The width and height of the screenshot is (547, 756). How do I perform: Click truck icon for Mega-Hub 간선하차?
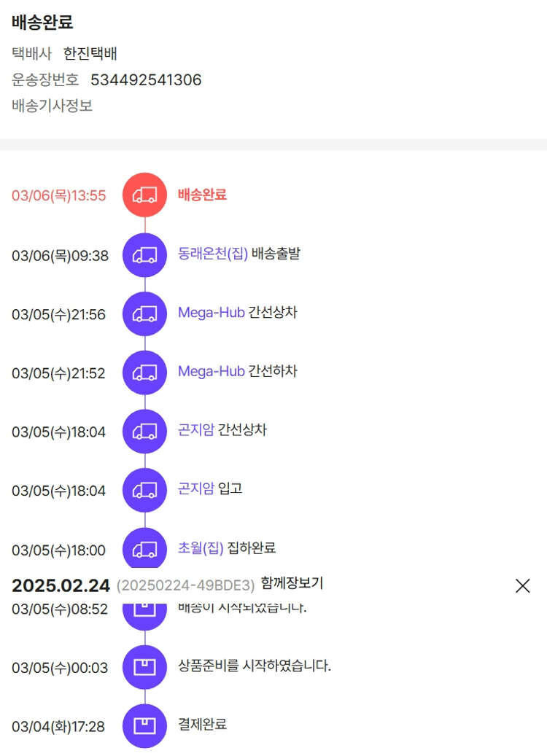point(144,373)
